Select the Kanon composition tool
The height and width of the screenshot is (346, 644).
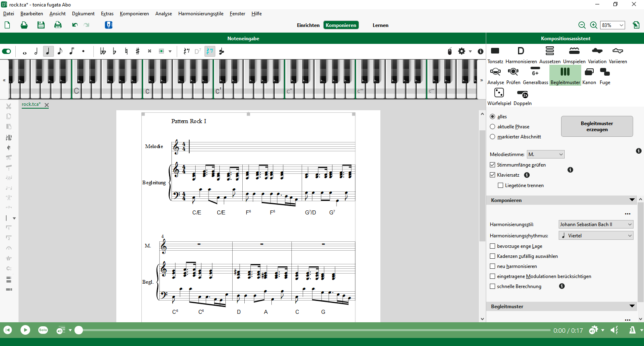589,72
